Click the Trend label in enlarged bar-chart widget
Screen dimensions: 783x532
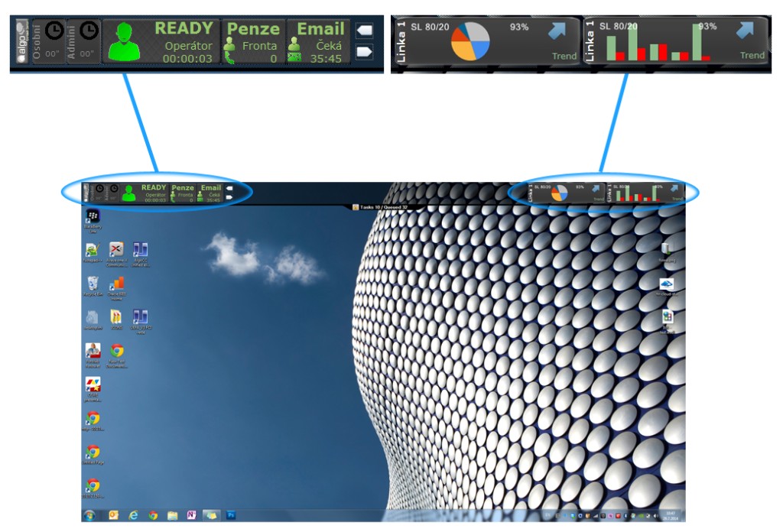pyautogui.click(x=752, y=55)
